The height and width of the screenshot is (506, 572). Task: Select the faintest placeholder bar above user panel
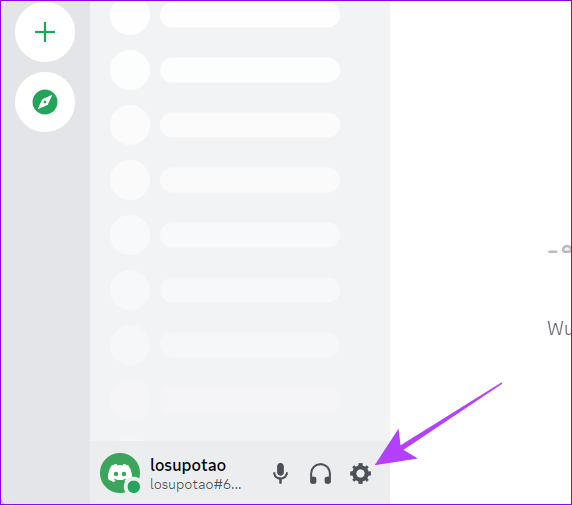250,400
